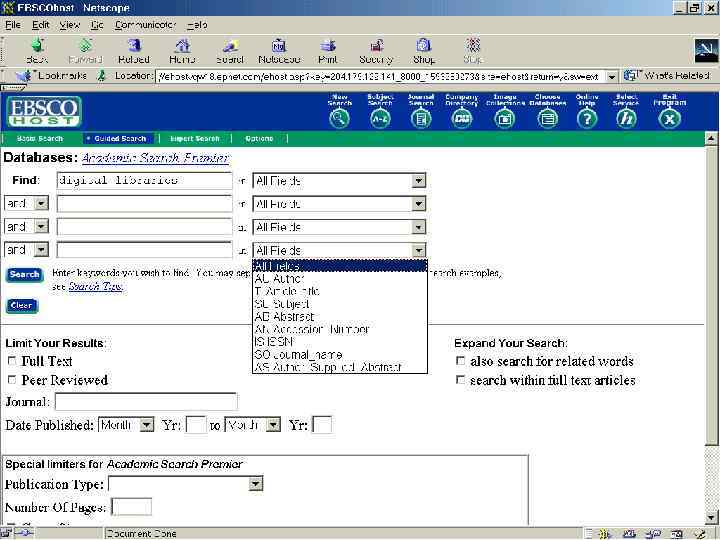Click Number Of Pages field
The height and width of the screenshot is (540, 720).
pyautogui.click(x=132, y=507)
